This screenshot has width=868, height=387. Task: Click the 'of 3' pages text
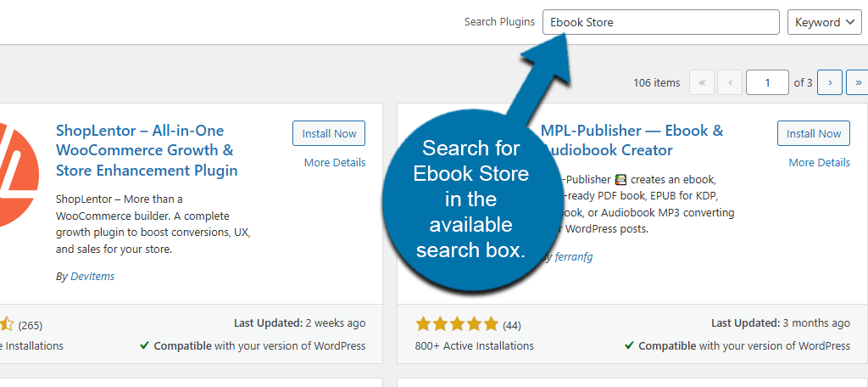coord(804,82)
